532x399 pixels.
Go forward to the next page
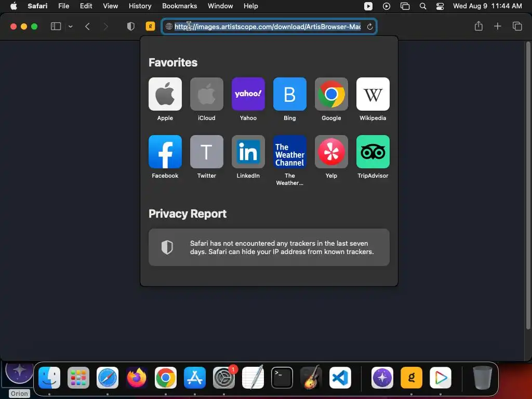[x=105, y=26]
